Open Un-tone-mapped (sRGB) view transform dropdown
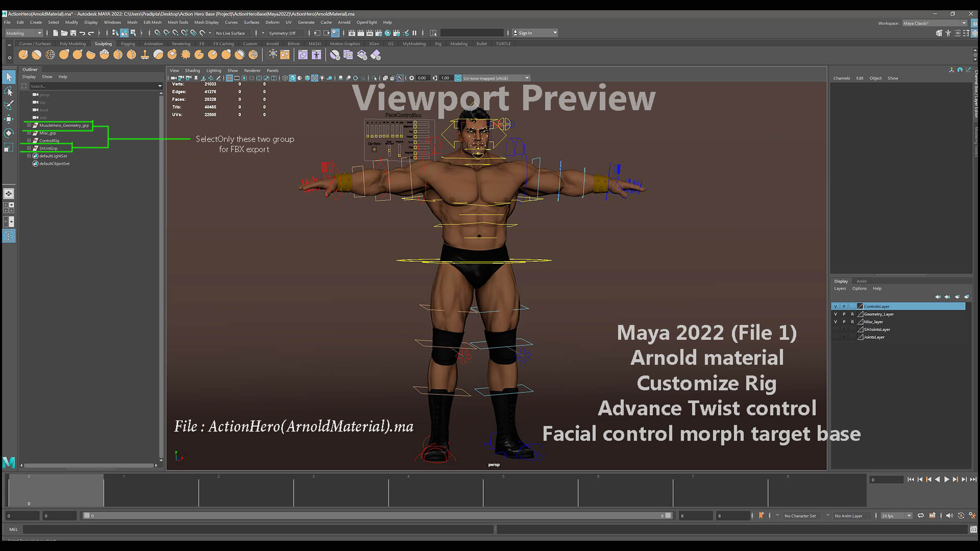 coord(496,78)
